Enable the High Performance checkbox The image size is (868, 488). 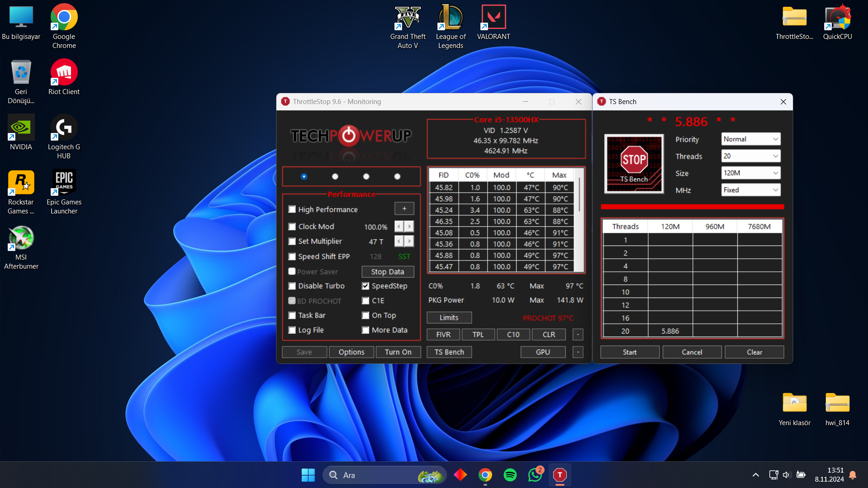click(292, 209)
